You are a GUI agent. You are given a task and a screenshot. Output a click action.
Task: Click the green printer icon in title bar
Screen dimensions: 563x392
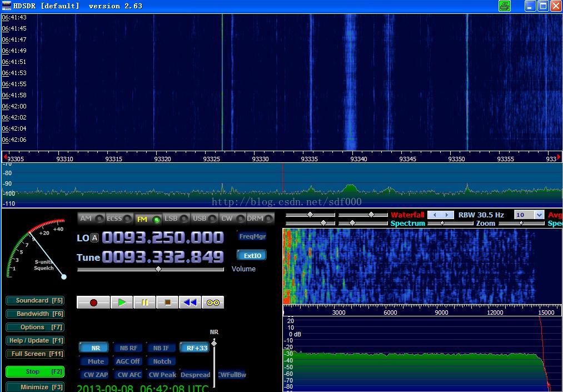click(x=505, y=6)
